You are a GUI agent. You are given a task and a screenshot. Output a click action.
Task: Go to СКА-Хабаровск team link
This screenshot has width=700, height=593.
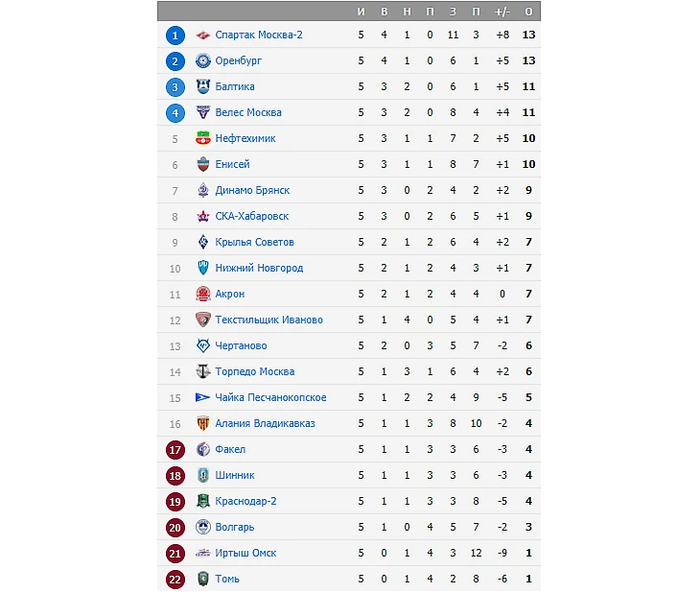(x=252, y=217)
